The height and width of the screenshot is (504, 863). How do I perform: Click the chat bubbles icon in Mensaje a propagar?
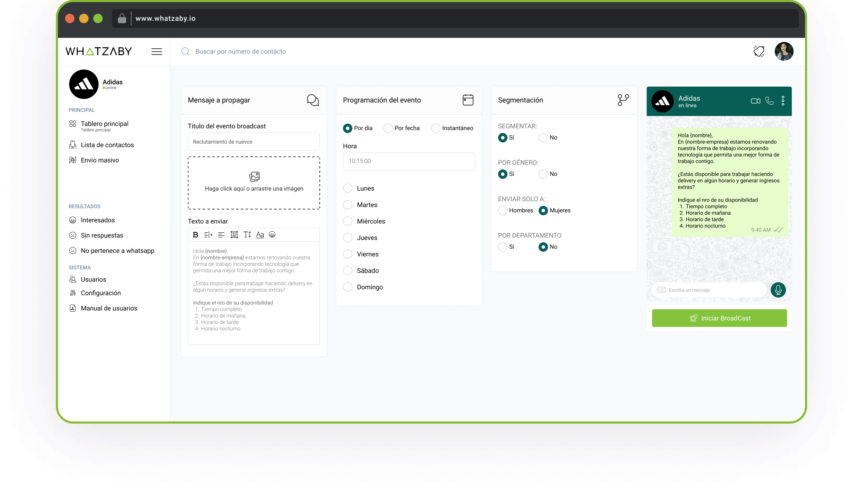pos(313,100)
